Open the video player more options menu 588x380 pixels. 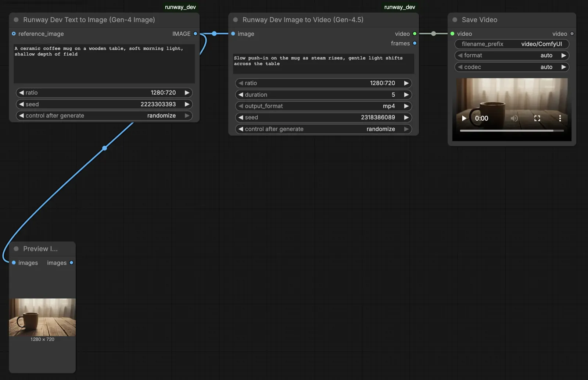pos(560,118)
